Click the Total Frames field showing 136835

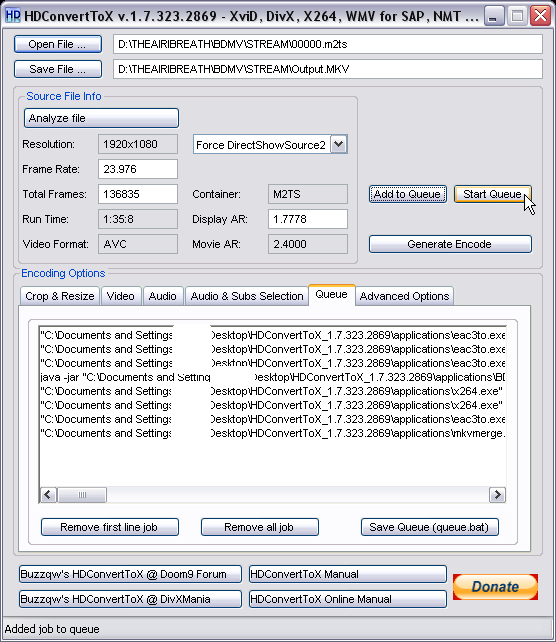click(x=138, y=194)
